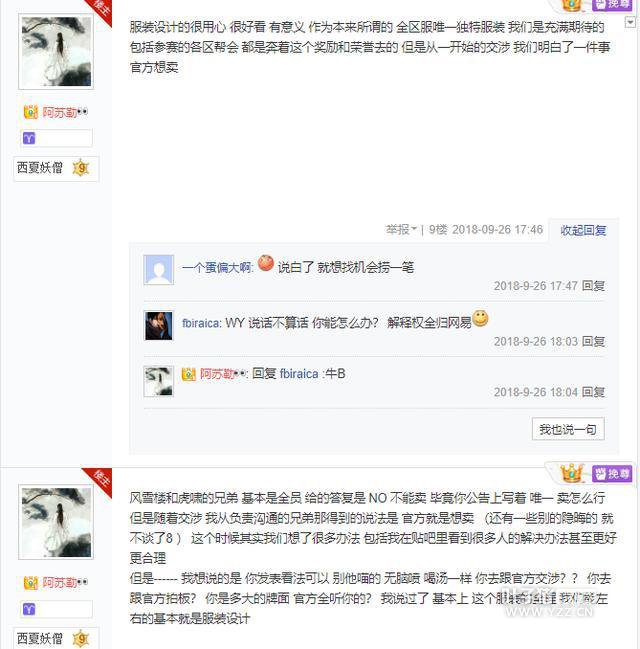
Task: Collapse replies via 收起回复
Action: 583,230
